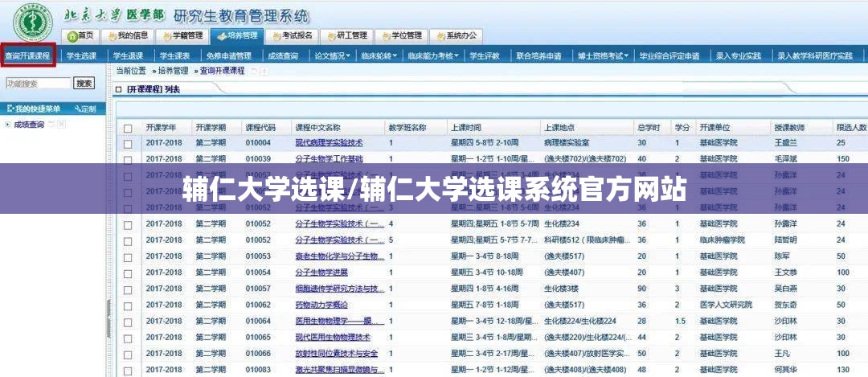Open the 成绩查询 quick menu shortcut
This screenshot has height=377, width=868.
[29, 125]
